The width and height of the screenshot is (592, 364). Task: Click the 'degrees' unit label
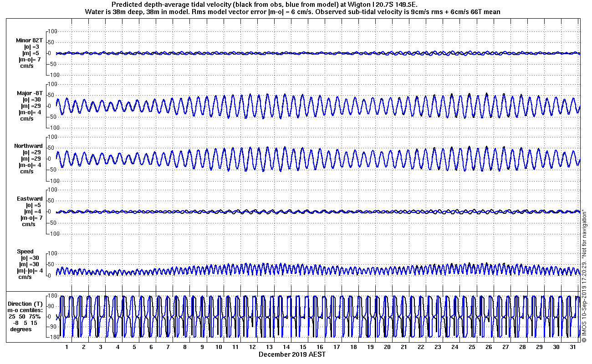(21, 329)
